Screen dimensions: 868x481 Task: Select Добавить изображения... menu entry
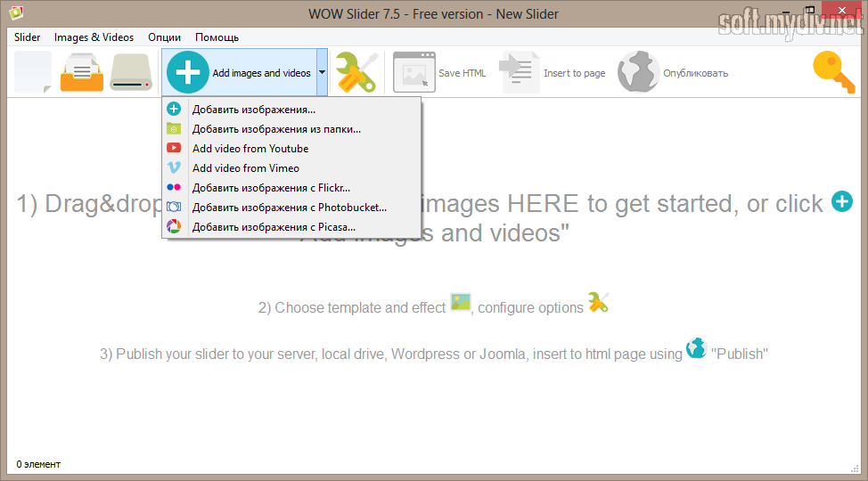tap(254, 110)
